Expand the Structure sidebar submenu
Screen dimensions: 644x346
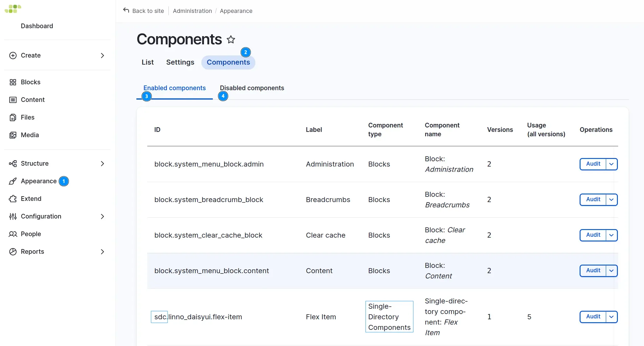point(102,164)
